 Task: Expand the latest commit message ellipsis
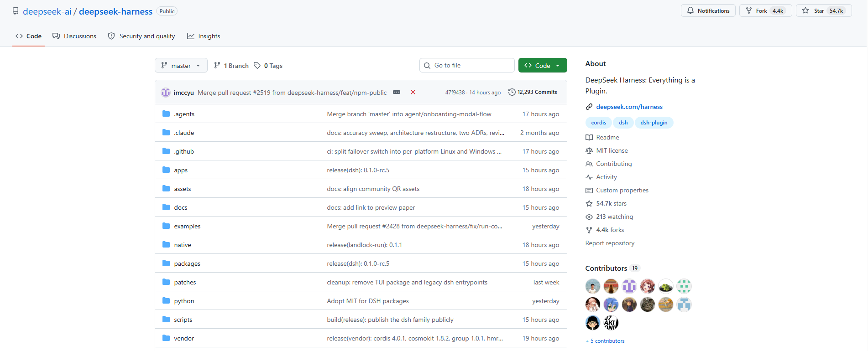tap(397, 93)
